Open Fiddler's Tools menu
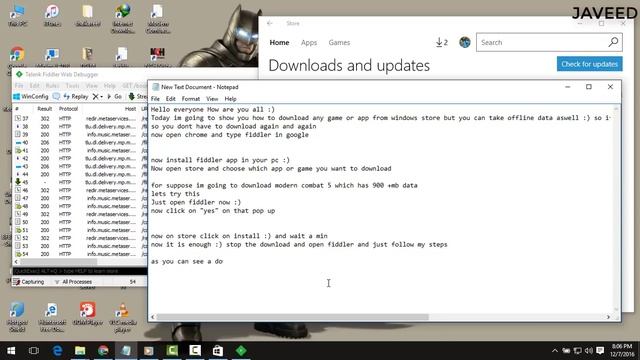640x360 pixels. click(72, 86)
